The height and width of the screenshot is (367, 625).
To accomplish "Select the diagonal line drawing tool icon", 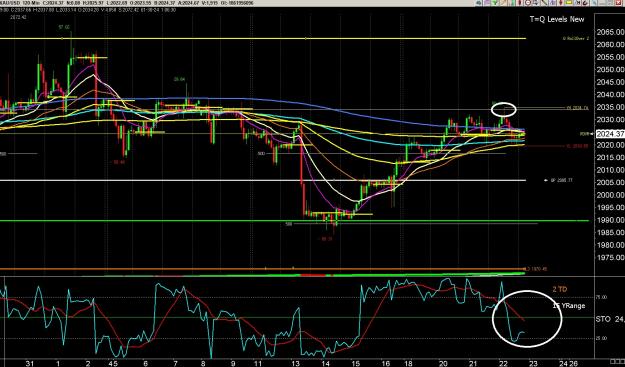I will pyautogui.click(x=544, y=2).
